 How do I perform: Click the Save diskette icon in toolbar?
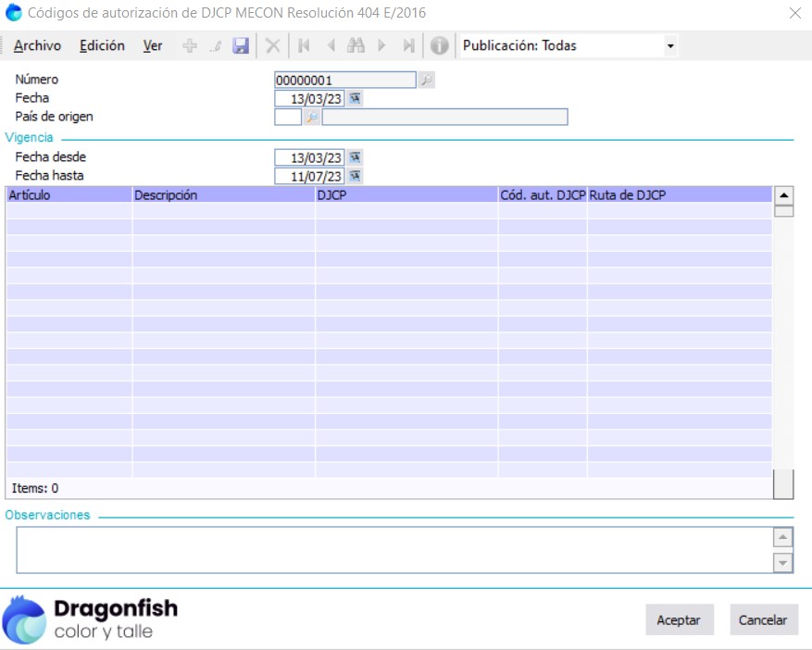coord(241,46)
